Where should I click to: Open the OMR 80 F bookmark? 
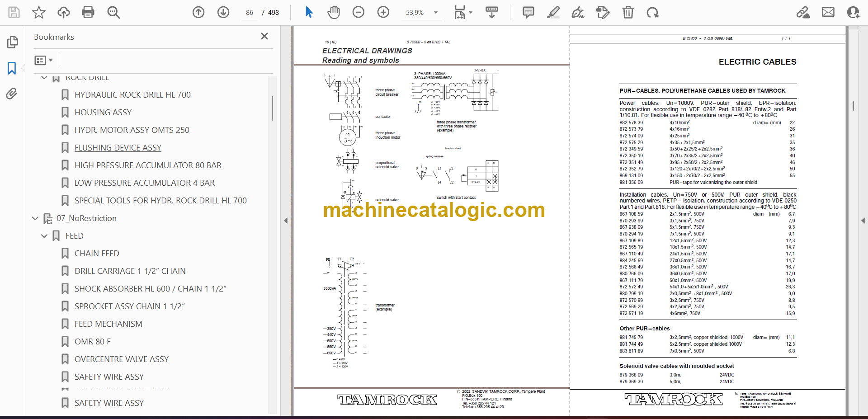point(93,342)
